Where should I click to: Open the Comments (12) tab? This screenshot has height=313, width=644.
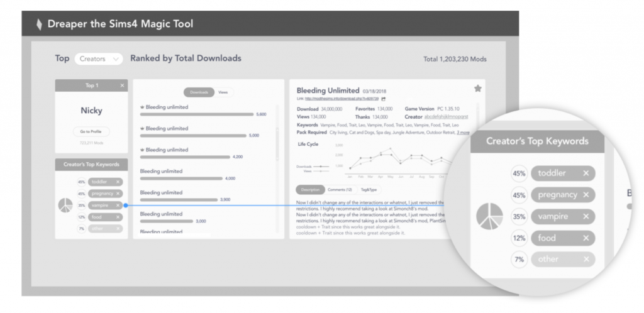[340, 190]
